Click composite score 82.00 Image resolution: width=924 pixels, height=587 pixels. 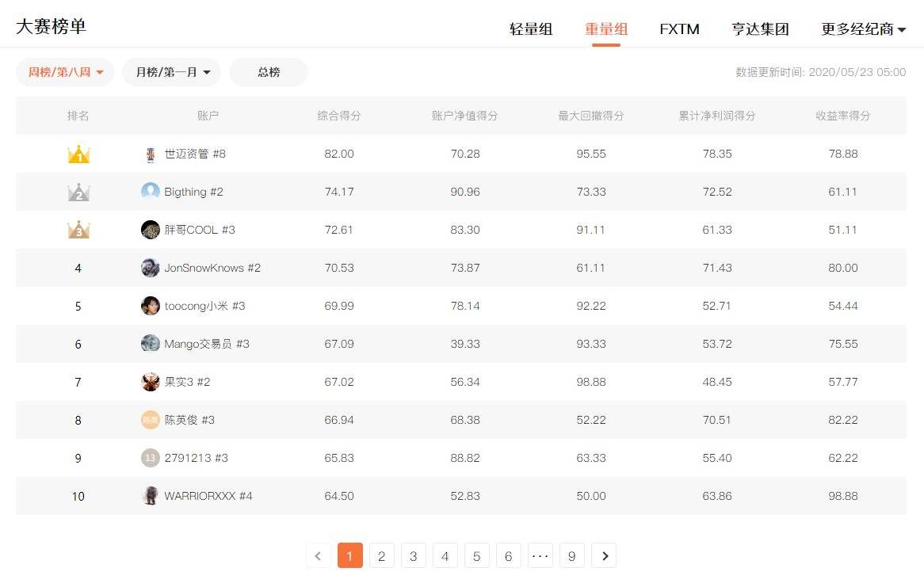pos(339,154)
